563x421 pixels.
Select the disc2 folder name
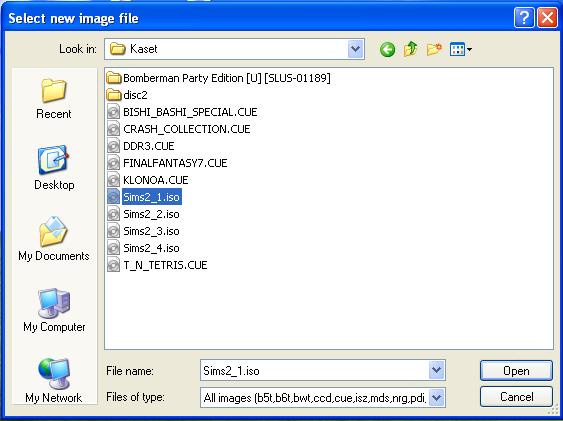tap(135, 95)
